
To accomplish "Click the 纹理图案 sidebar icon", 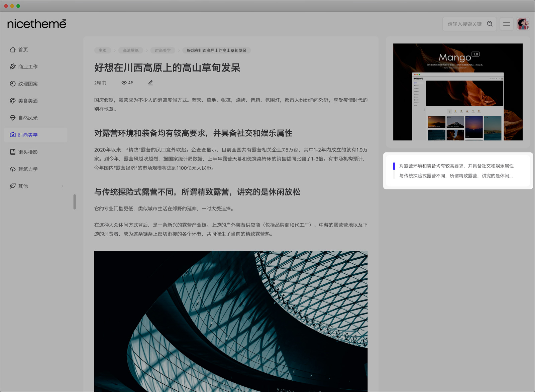I will [x=13, y=84].
